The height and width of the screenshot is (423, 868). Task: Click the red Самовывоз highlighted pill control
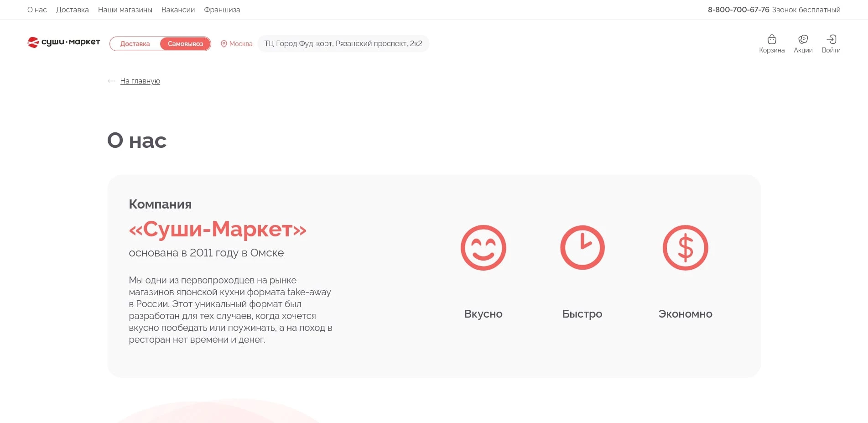tap(185, 44)
